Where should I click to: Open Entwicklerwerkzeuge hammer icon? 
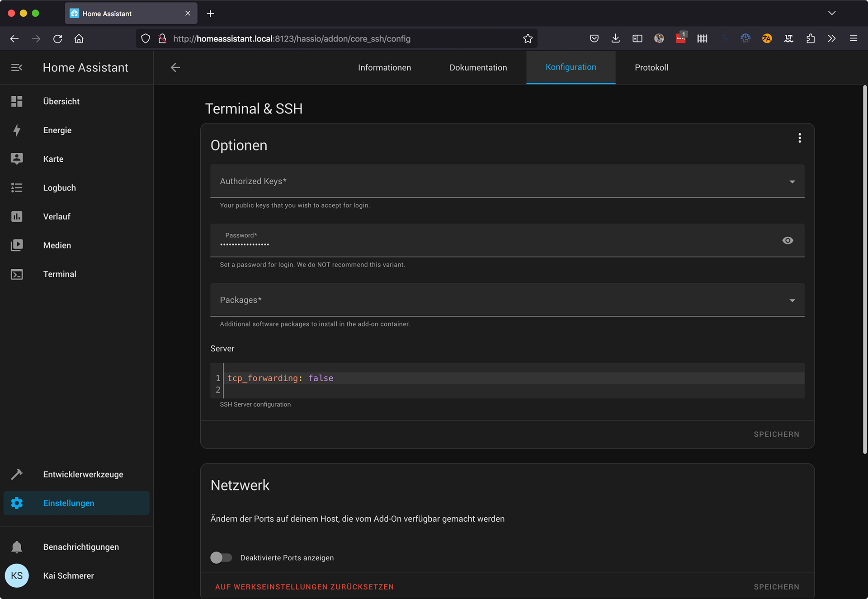[x=17, y=474]
